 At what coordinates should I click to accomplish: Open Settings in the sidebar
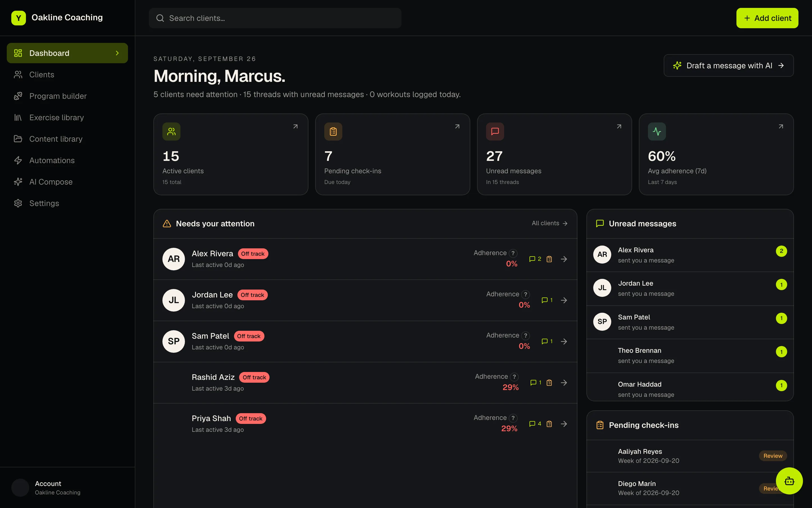click(67, 203)
